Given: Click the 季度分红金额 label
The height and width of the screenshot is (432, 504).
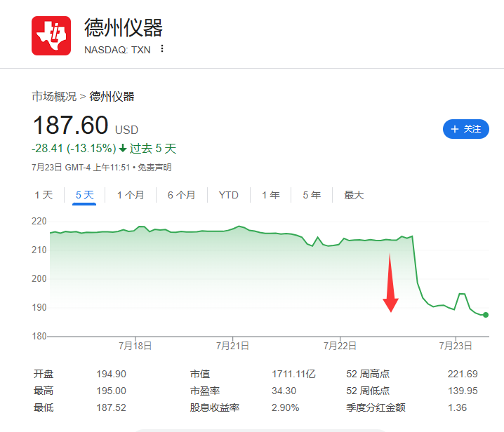Looking at the screenshot, I should 376,407.
